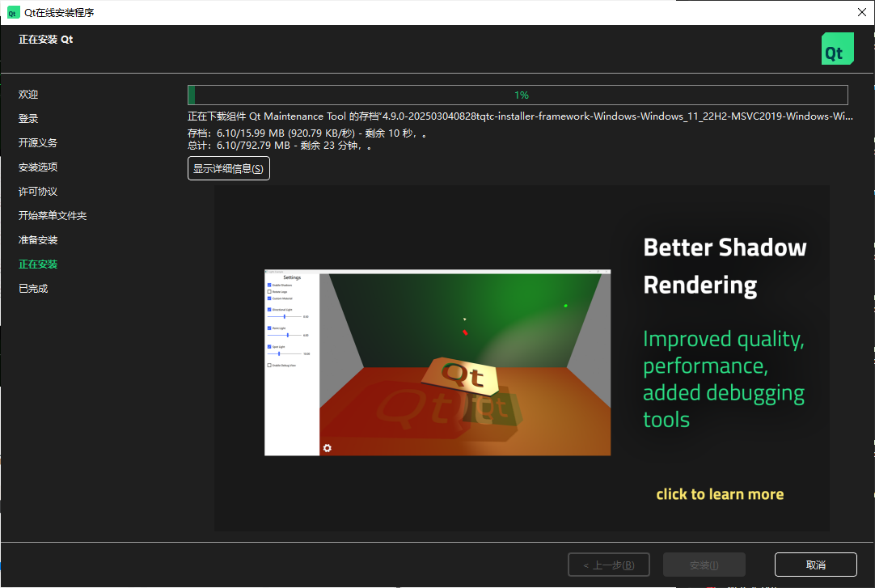The width and height of the screenshot is (875, 588).
Task: Select the 准备安装 step in the sidebar
Action: click(x=38, y=240)
